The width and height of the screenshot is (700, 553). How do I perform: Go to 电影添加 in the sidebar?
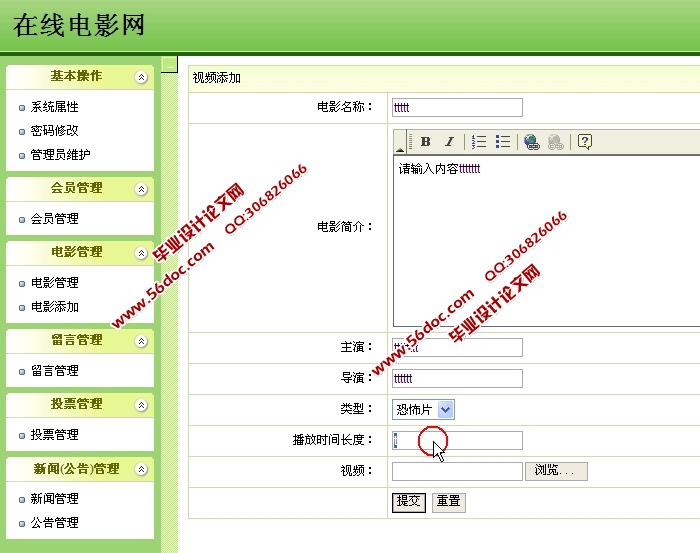54,307
